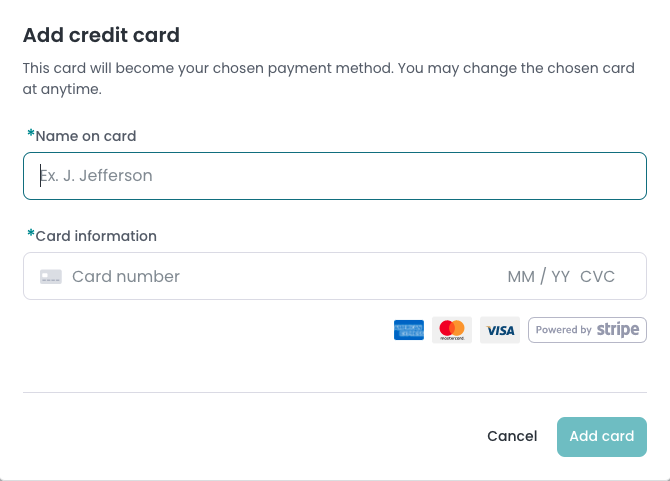
Task: Select the MM / YY expiration field
Action: 538,276
